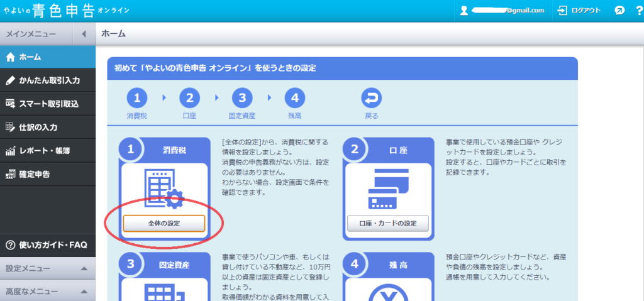Image resolution: width=644 pixels, height=301 pixels.
Task: Click step 3 固定資産 circle in progress bar
Action: pos(242,98)
